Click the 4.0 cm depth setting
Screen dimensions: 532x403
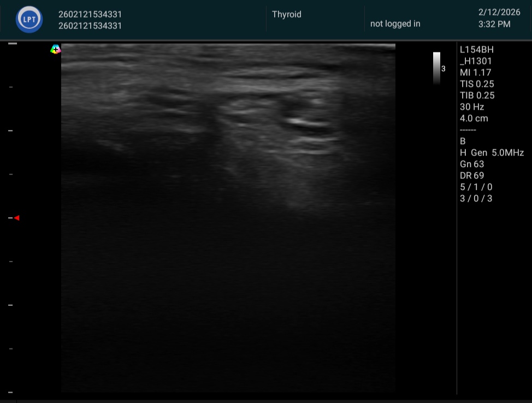coord(474,118)
